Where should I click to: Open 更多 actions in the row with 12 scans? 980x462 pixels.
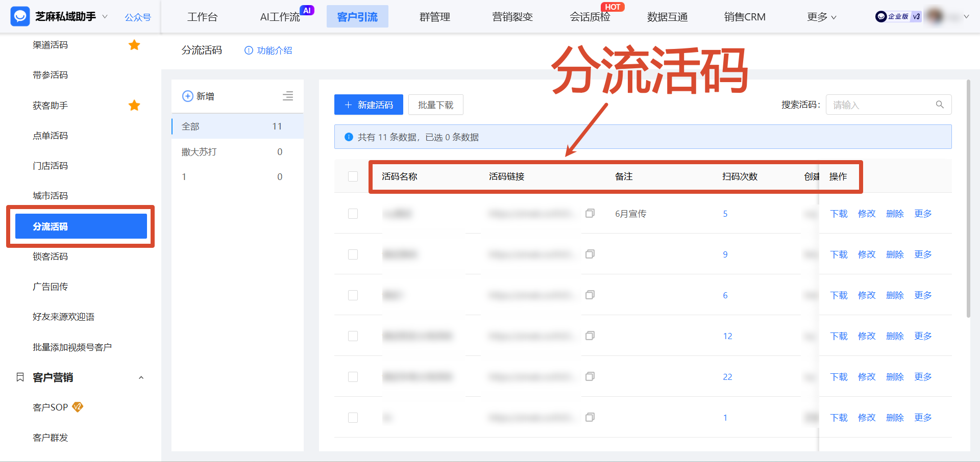point(923,336)
